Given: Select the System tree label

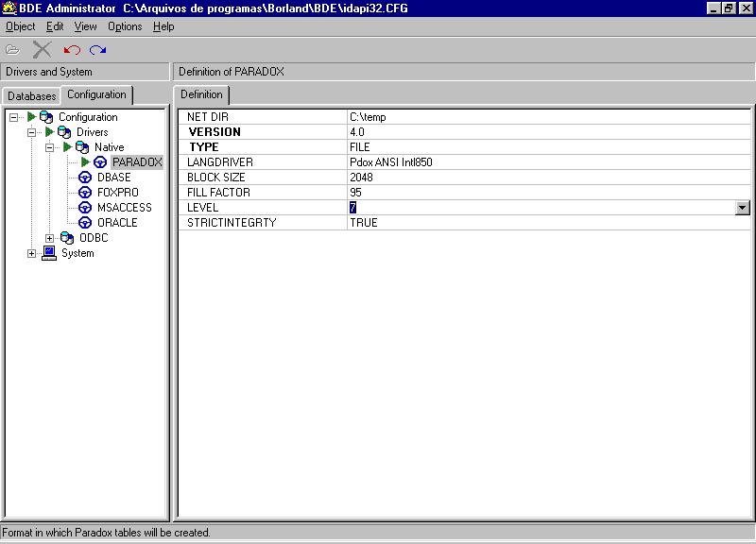Looking at the screenshot, I should tap(77, 253).
